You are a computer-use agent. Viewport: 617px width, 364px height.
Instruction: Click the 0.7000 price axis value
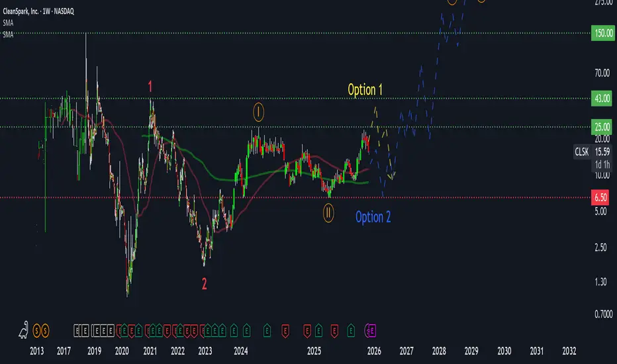coord(604,314)
